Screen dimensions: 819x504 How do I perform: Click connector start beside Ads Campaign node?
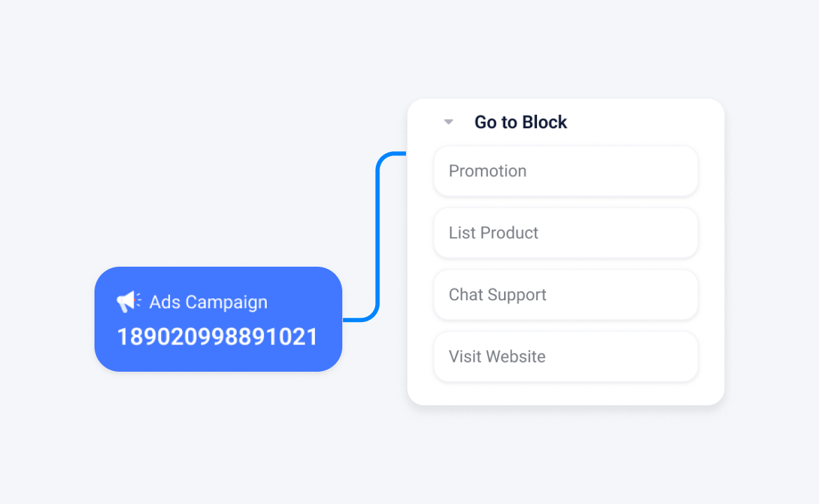point(347,320)
